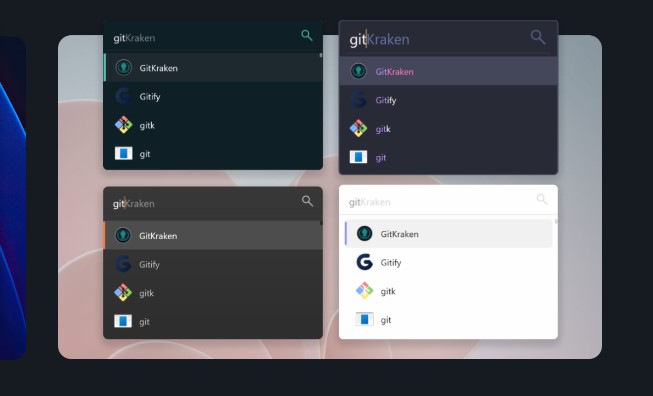Launch the GitKraken text in the white launcher

(x=399, y=234)
